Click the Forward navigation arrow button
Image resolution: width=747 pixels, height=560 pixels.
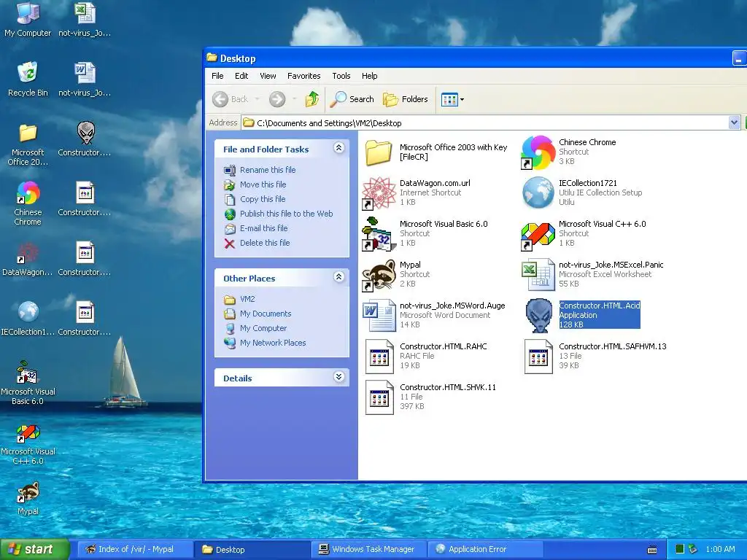click(x=277, y=99)
